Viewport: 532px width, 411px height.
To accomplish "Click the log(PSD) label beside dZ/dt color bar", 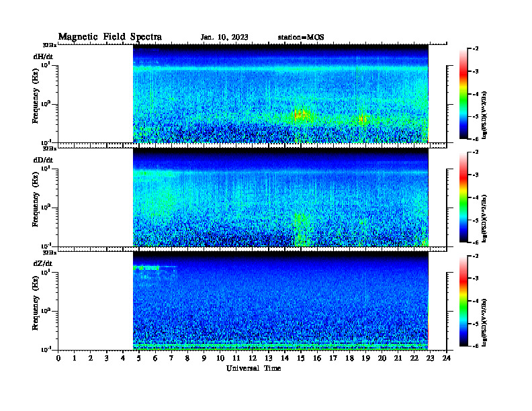I will pyautogui.click(x=484, y=322).
